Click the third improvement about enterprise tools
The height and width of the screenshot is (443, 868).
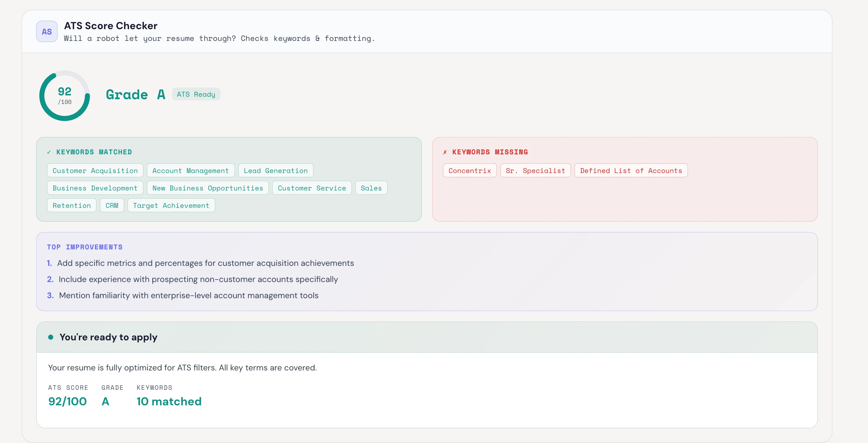tap(188, 295)
